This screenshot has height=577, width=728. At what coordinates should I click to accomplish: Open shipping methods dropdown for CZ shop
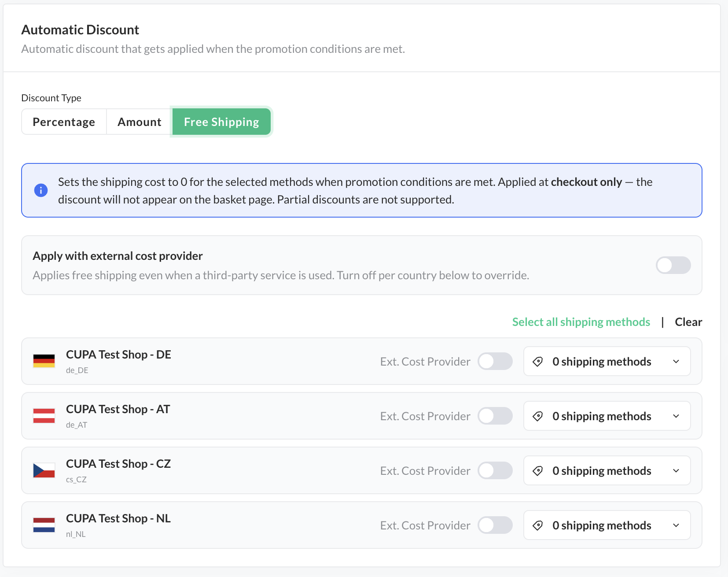(x=607, y=470)
